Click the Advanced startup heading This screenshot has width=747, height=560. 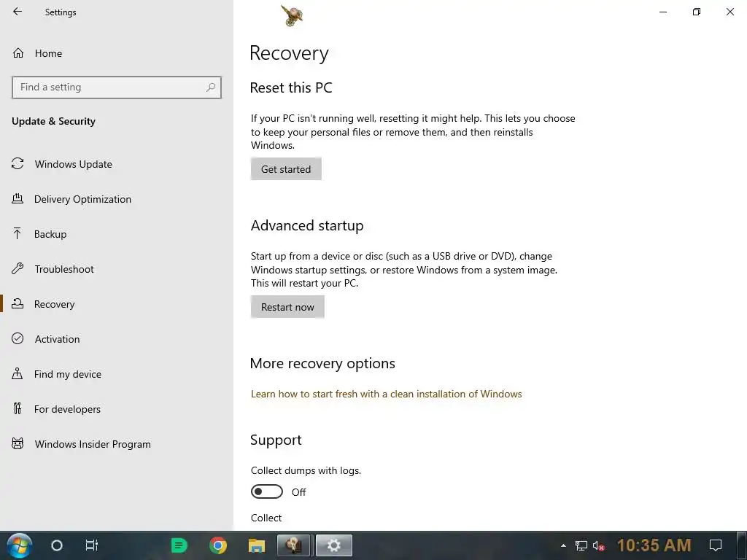point(307,225)
